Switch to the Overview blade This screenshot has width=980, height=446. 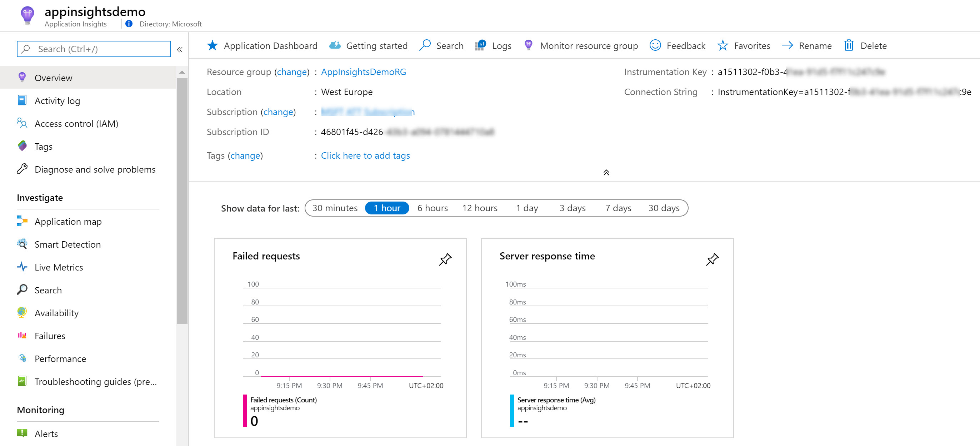click(x=53, y=78)
